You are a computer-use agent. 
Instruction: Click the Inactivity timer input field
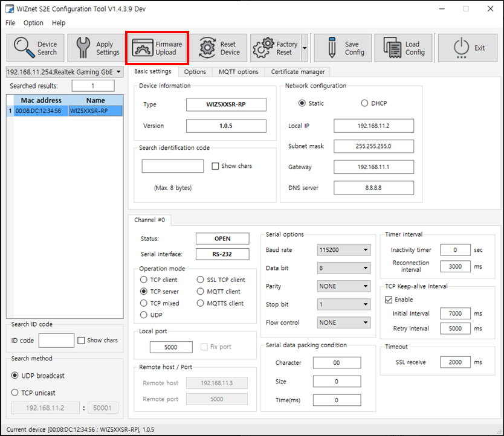tap(455, 249)
